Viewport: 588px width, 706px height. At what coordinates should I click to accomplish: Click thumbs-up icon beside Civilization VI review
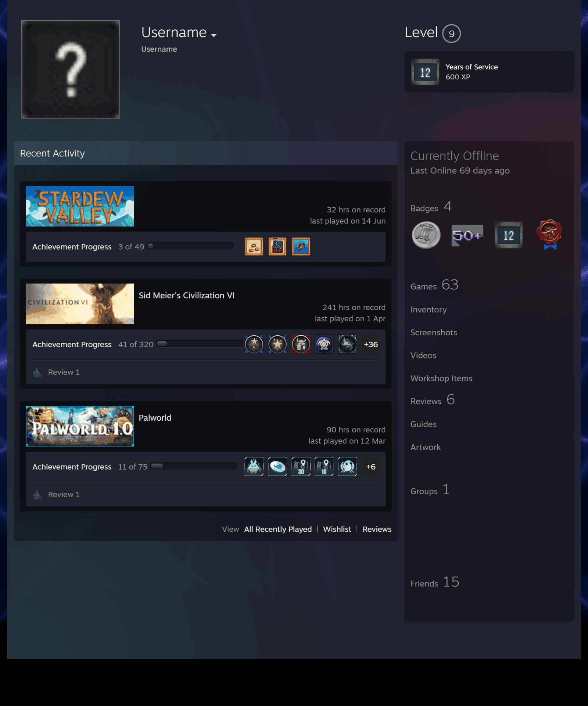37,372
